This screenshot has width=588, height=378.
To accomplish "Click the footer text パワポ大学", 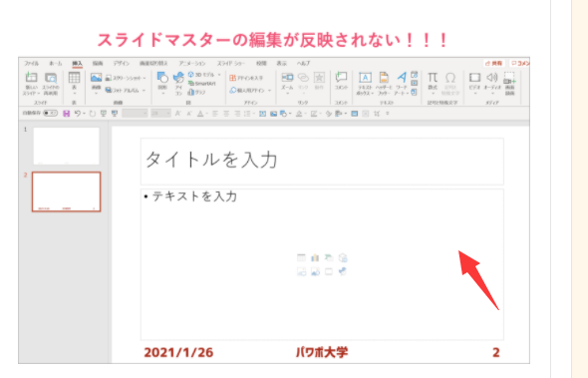I will 322,352.
